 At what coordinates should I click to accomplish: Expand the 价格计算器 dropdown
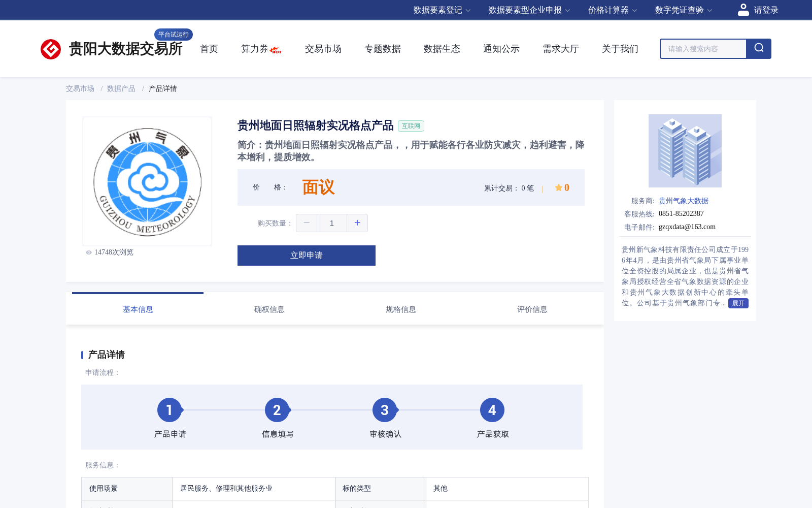(613, 10)
